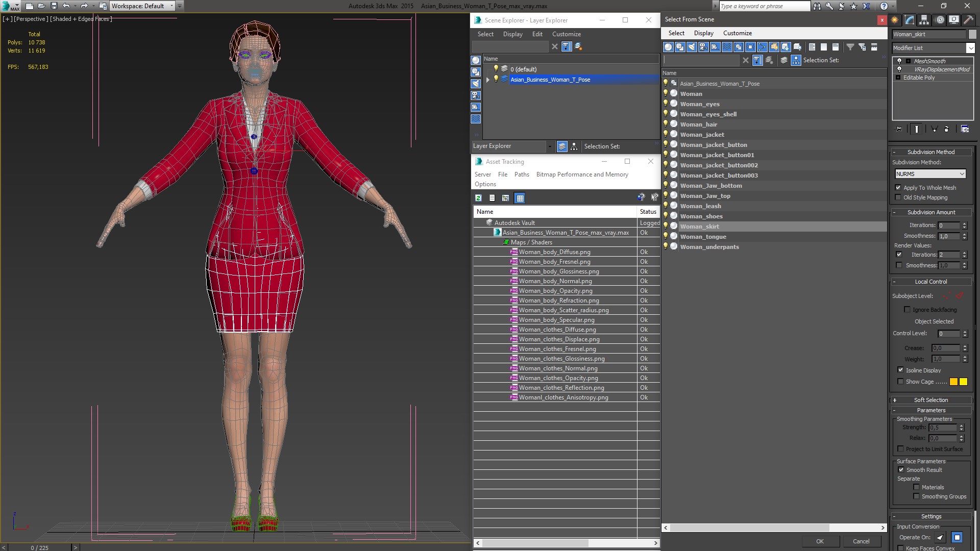Click the keyword search help field
The height and width of the screenshot is (551, 980).
764,6
